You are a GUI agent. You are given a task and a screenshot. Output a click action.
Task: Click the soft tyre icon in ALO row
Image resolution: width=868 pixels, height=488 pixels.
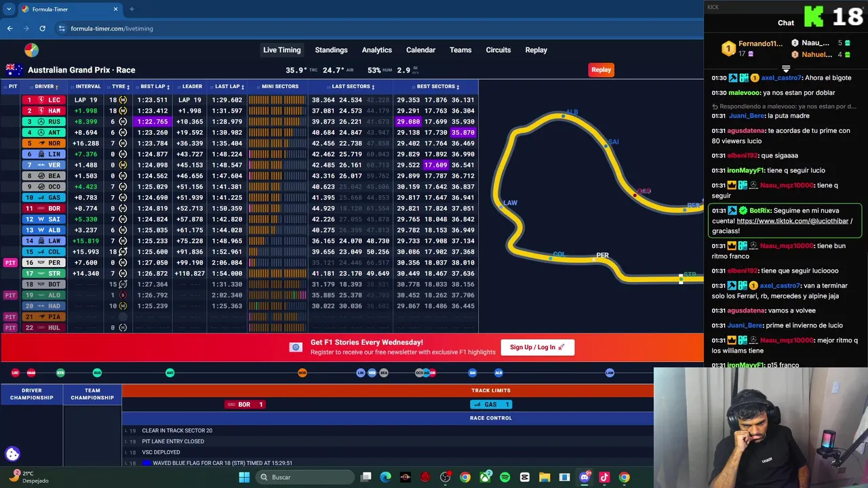tap(123, 295)
